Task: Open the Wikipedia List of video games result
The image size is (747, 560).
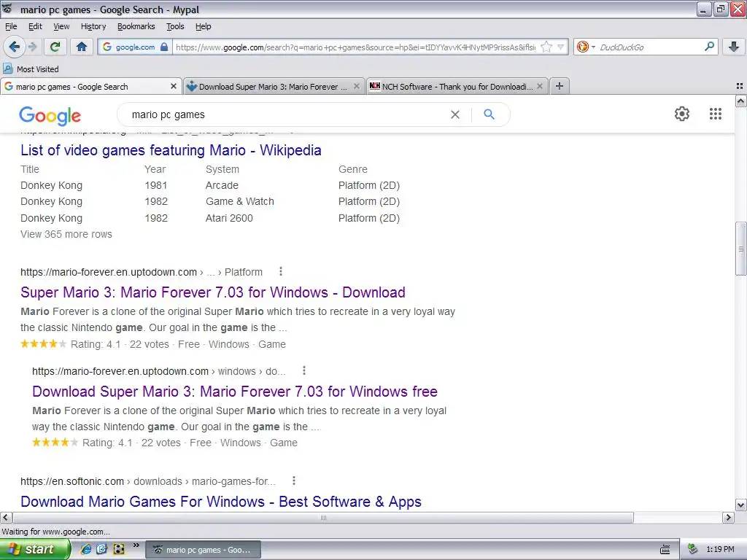Action: [171, 150]
